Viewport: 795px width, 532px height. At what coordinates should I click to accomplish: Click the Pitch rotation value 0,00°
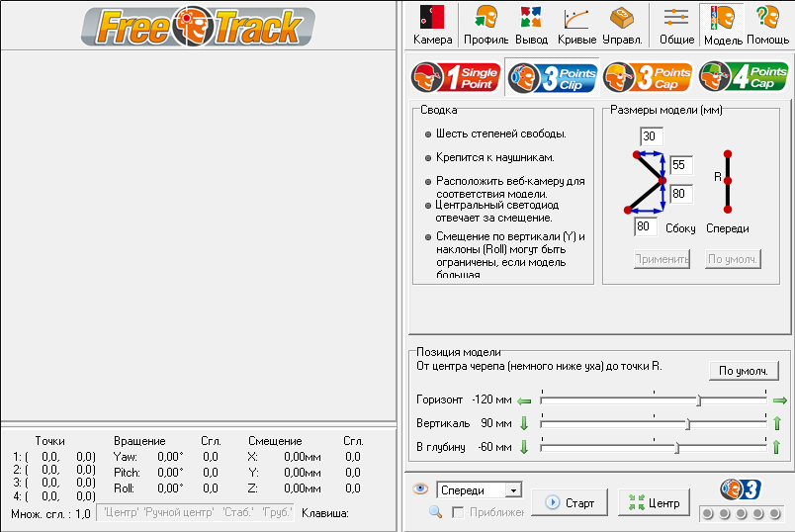pyautogui.click(x=170, y=473)
